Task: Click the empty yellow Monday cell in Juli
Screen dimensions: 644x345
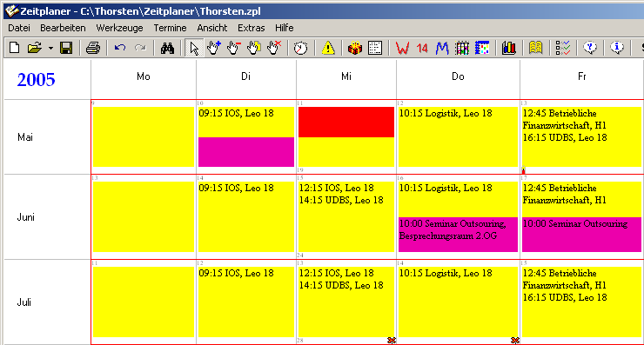Action: 144,302
